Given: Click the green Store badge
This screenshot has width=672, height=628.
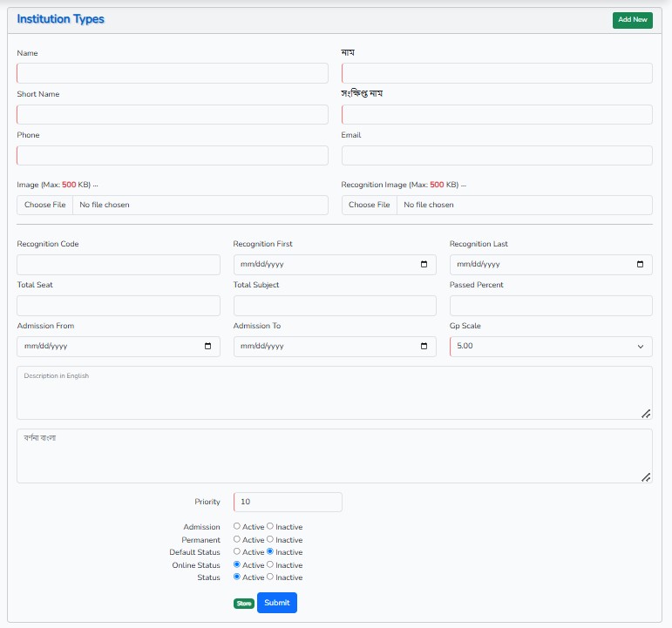Looking at the screenshot, I should click(x=243, y=603).
